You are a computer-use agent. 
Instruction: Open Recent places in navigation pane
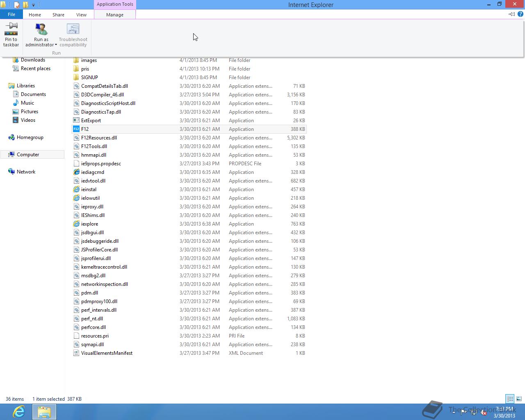(x=36, y=68)
